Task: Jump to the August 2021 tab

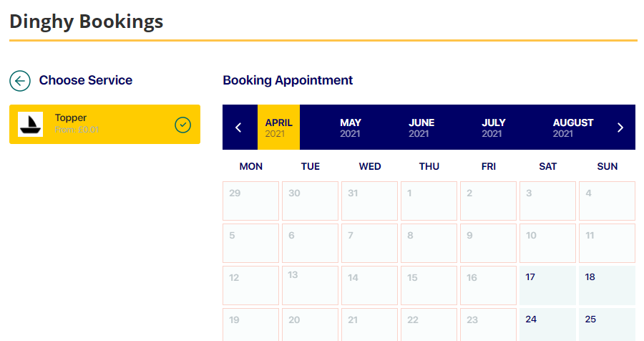Action: [573, 128]
